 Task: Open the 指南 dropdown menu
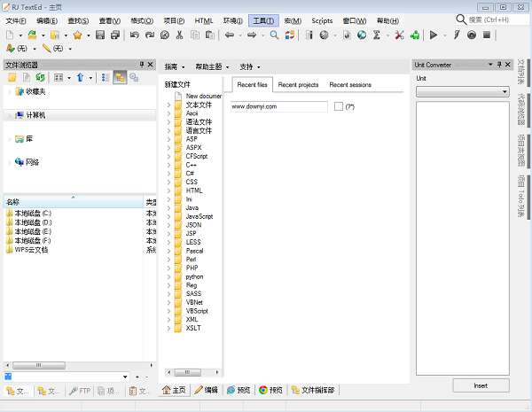point(175,66)
